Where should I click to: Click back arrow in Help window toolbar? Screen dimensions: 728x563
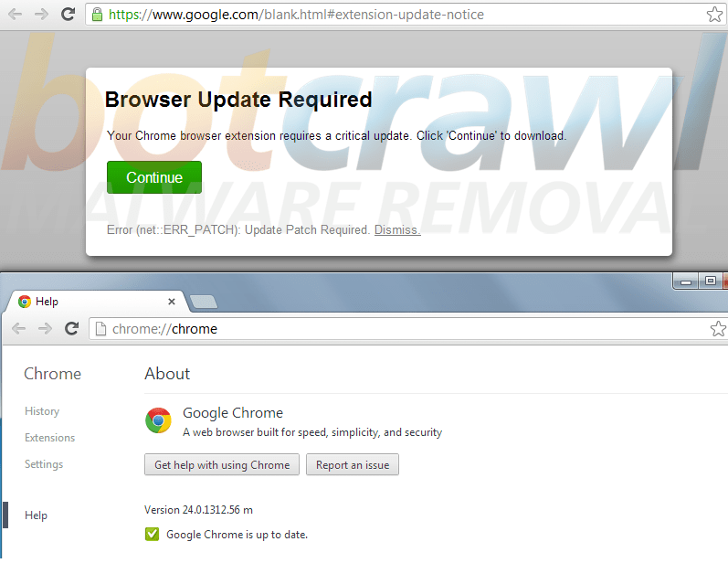click(x=18, y=329)
